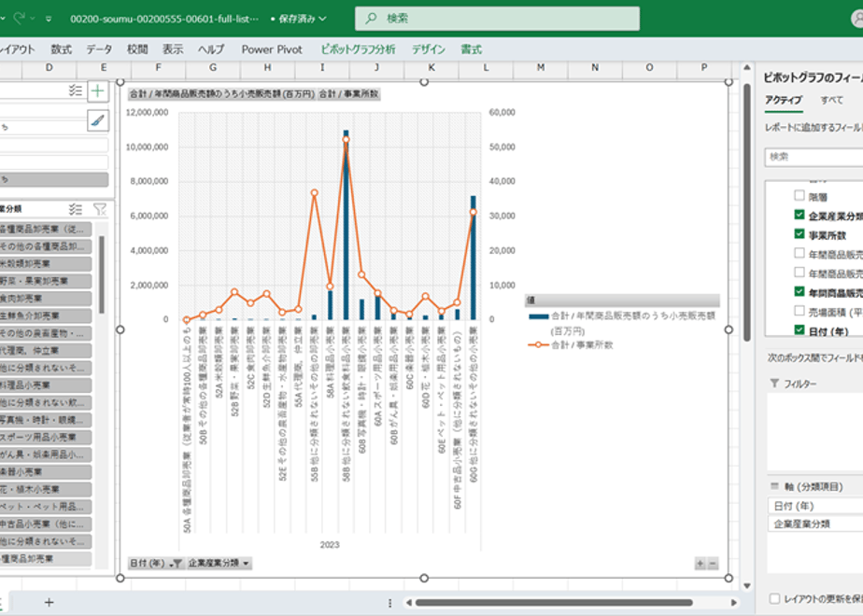This screenshot has height=616, width=863.
Task: Open the 日付 (年) chart field button
Action: (x=156, y=563)
